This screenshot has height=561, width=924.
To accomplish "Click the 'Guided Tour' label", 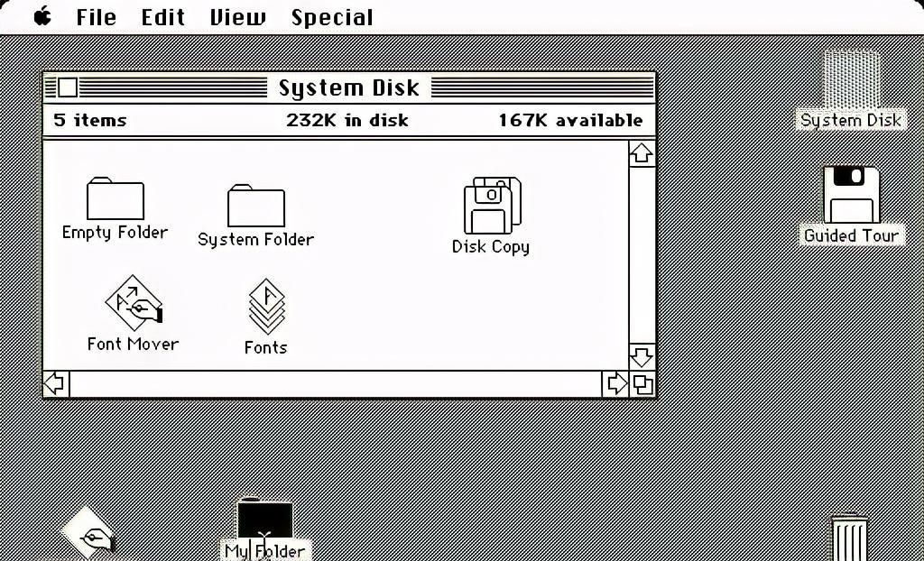I will click(852, 235).
